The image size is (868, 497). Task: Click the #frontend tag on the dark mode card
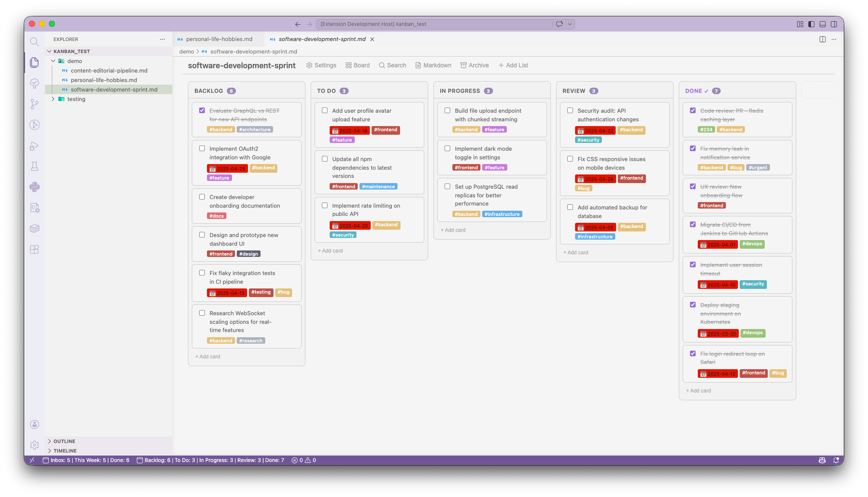click(466, 167)
